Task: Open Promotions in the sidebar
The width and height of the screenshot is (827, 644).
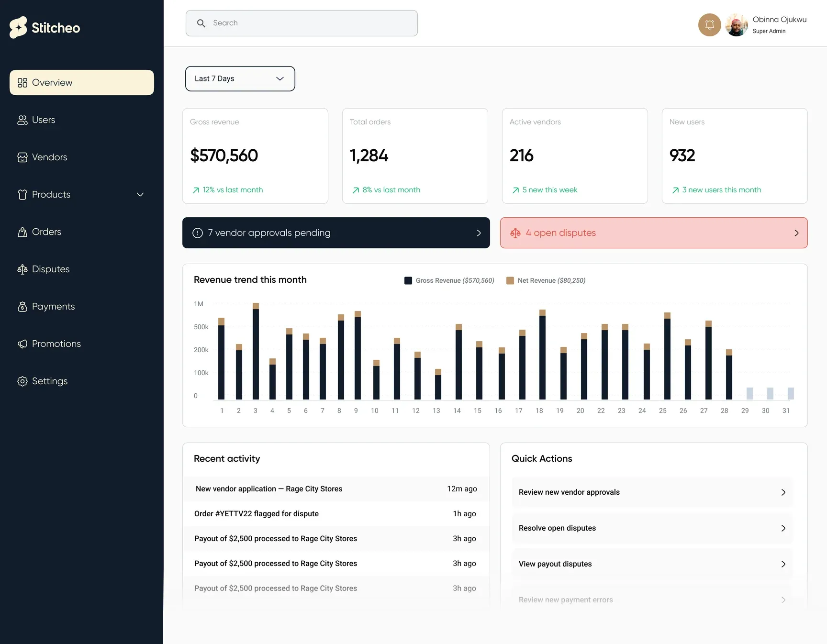Action: tap(82, 344)
